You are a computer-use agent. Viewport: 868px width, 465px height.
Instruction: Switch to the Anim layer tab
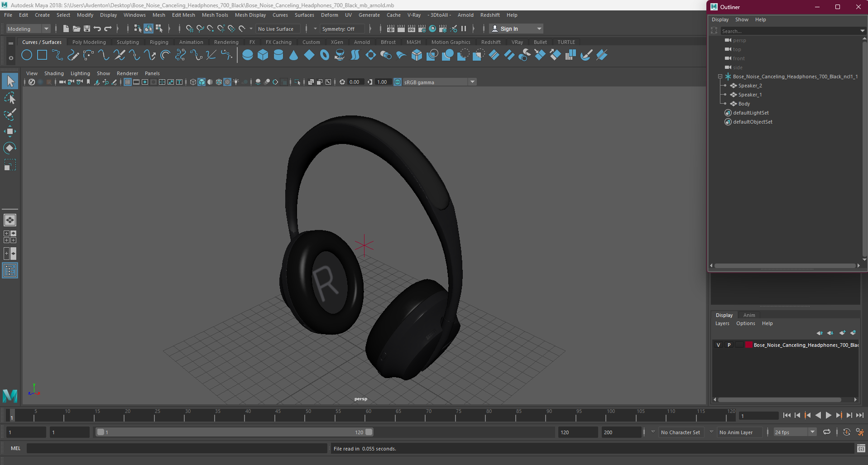point(749,315)
